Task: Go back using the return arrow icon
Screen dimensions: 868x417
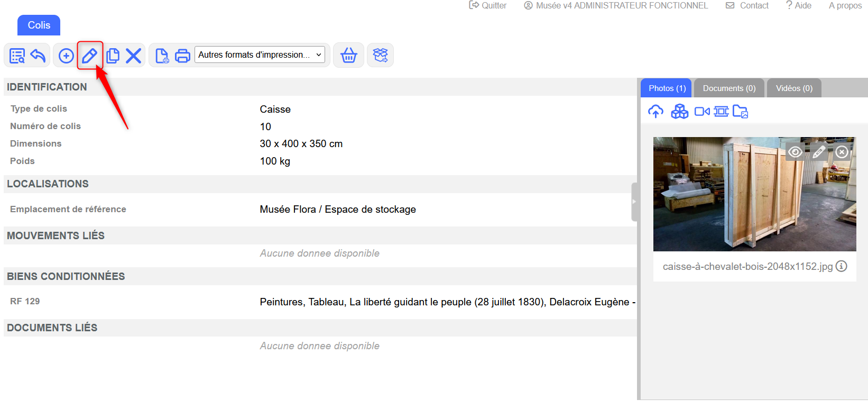Action: point(38,56)
